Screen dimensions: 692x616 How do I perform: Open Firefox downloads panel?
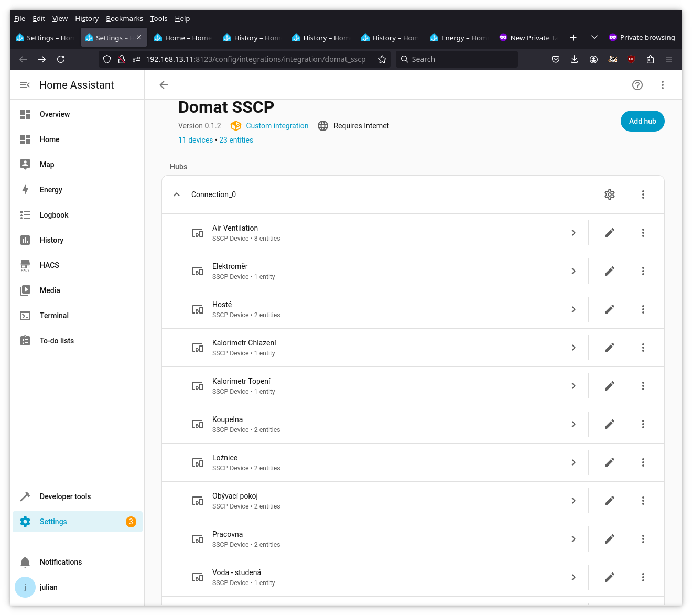(x=575, y=59)
